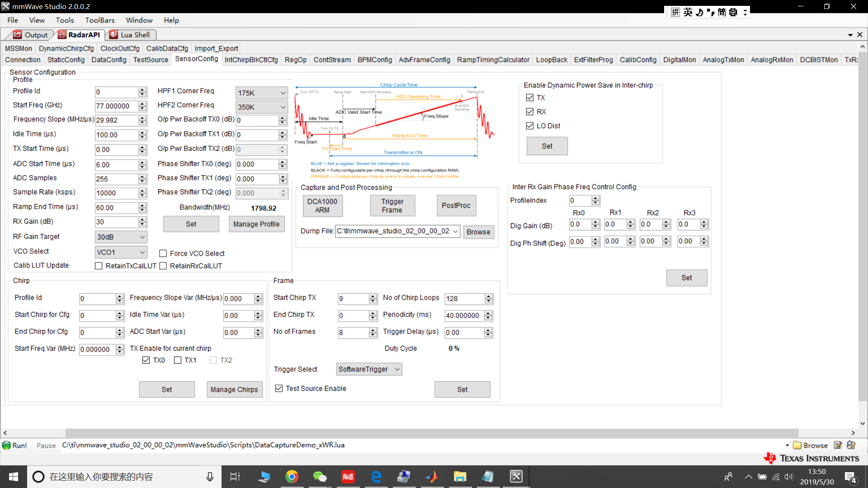This screenshot has height=488, width=868.
Task: Click the green Run! script icon
Action: [6, 445]
